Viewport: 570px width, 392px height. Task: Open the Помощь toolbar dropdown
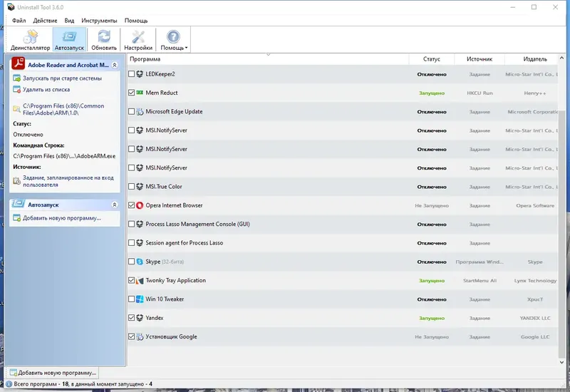coord(174,40)
